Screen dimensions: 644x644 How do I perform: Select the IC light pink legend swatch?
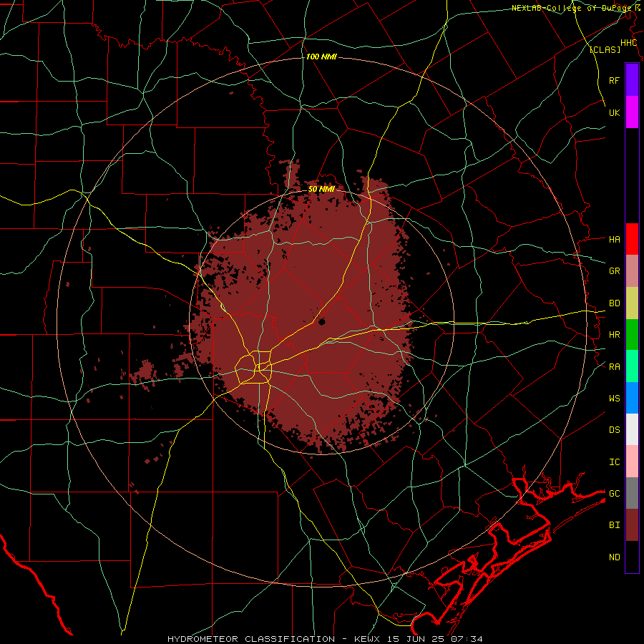632,462
